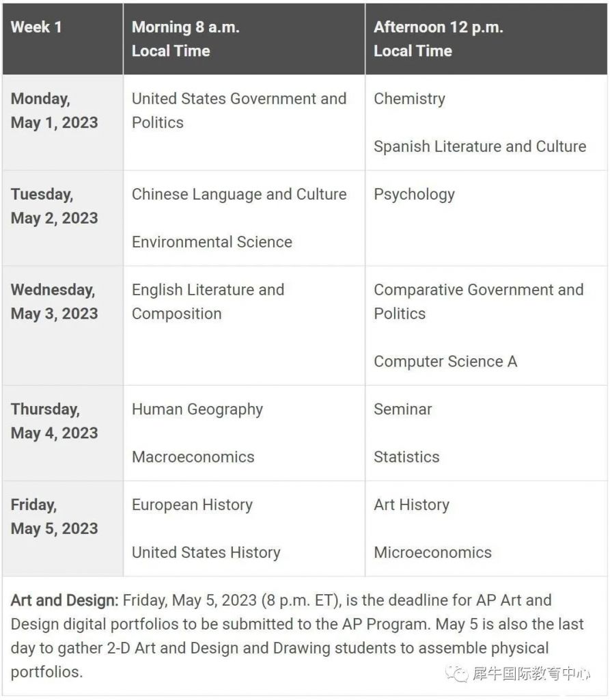The image size is (610, 700).
Task: Click the Psychology exam entry
Action: (414, 194)
